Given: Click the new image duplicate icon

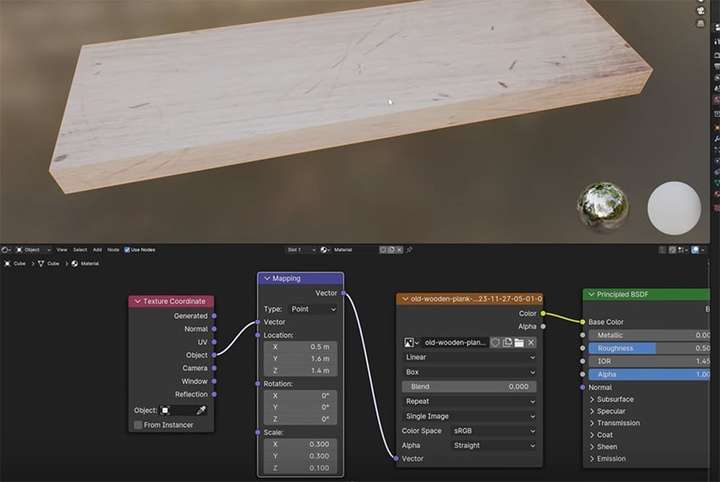Looking at the screenshot, I should coord(507,342).
